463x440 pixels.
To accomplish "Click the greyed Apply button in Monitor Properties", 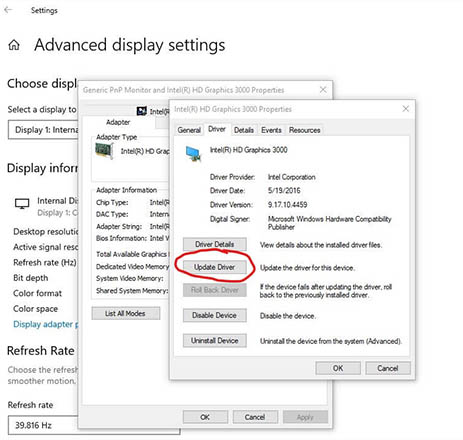I will tap(305, 417).
